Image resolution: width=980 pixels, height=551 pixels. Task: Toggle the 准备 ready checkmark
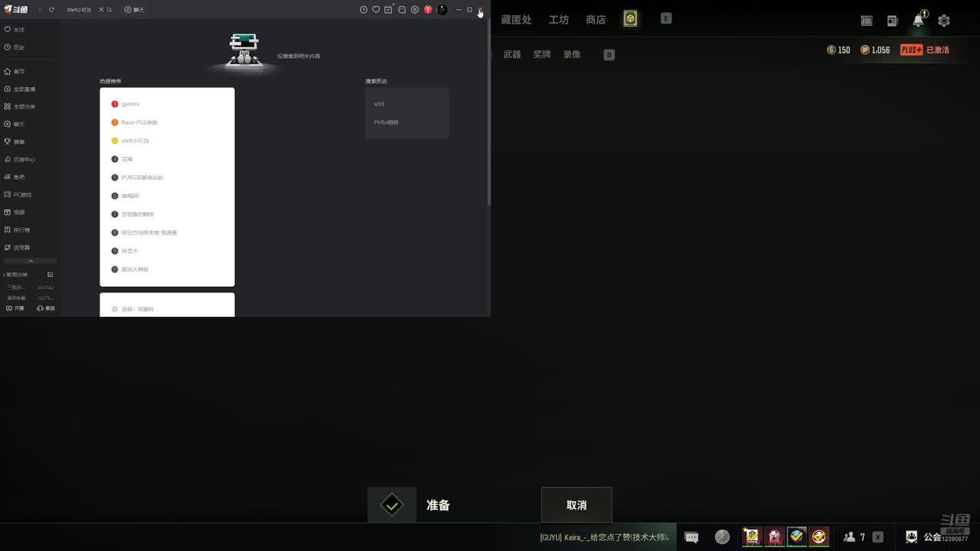click(x=392, y=505)
